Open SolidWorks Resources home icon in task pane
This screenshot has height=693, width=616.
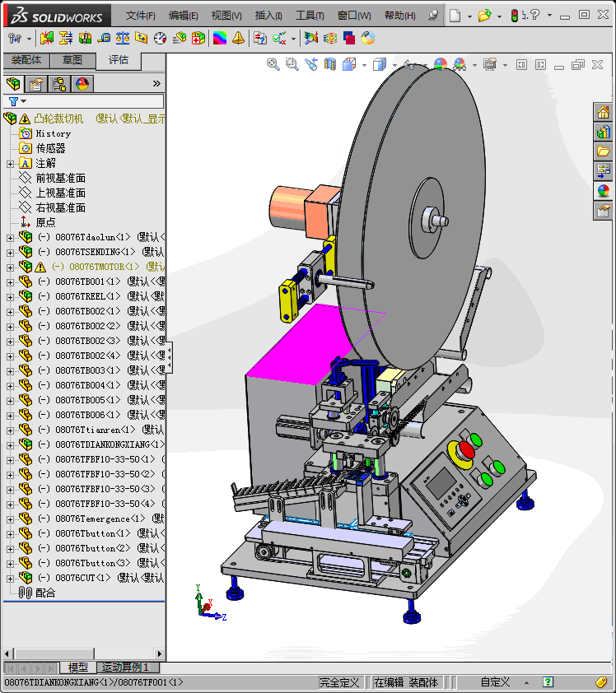603,112
